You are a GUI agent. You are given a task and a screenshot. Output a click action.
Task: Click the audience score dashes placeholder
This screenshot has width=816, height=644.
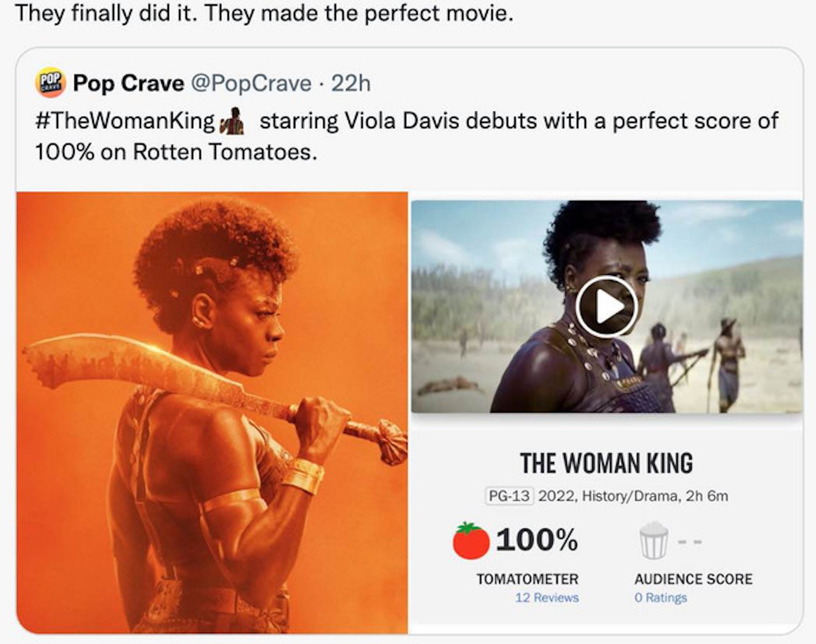(690, 542)
